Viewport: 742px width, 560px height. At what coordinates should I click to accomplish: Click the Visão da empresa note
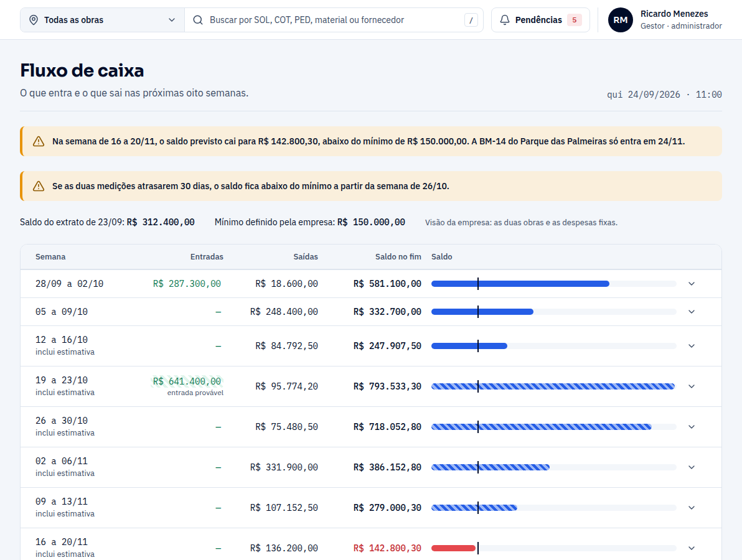[x=521, y=223]
